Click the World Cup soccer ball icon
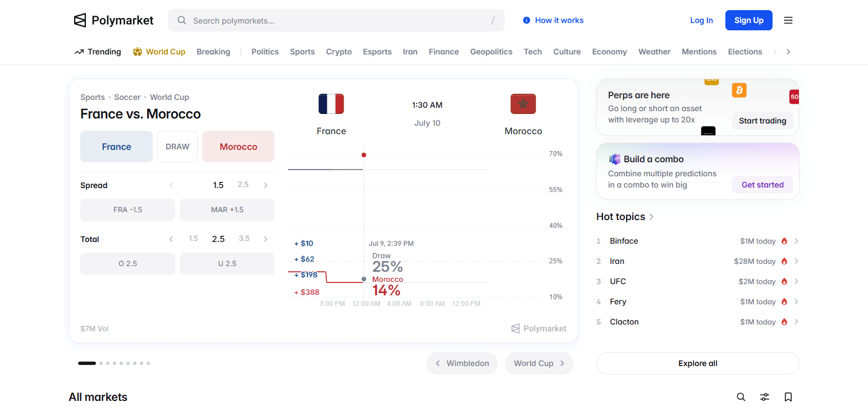The height and width of the screenshot is (411, 868). click(x=138, y=52)
